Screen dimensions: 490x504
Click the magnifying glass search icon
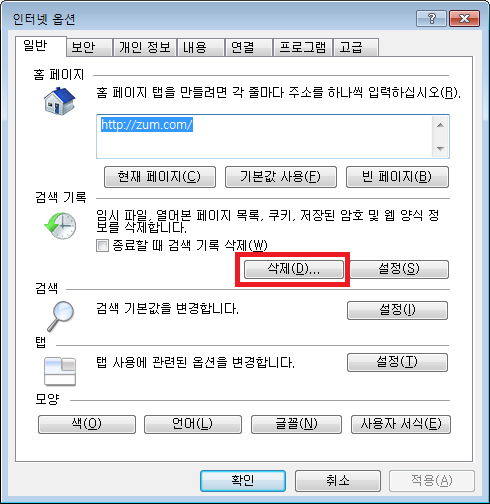tap(61, 316)
